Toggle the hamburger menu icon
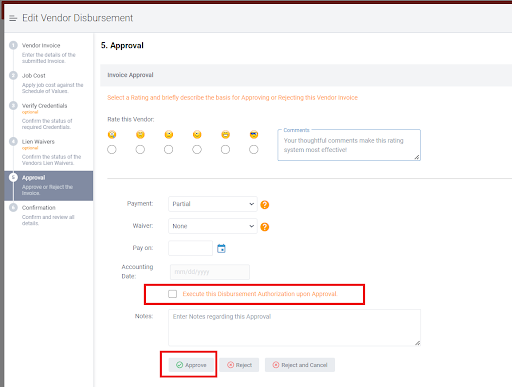This screenshot has height=387, width=512. pyautogui.click(x=13, y=18)
